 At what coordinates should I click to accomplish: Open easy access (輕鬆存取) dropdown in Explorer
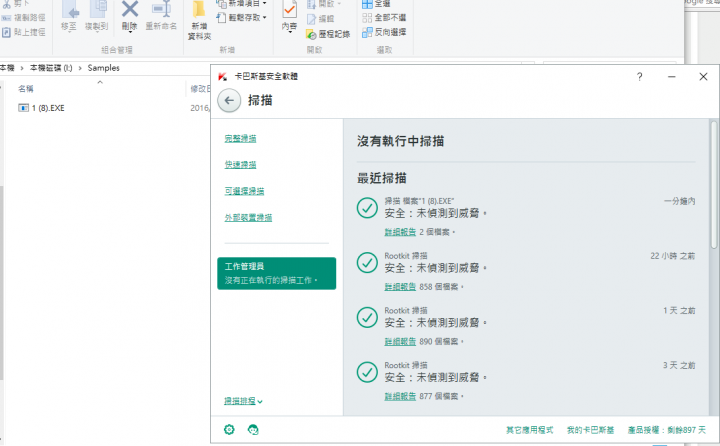(x=242, y=17)
